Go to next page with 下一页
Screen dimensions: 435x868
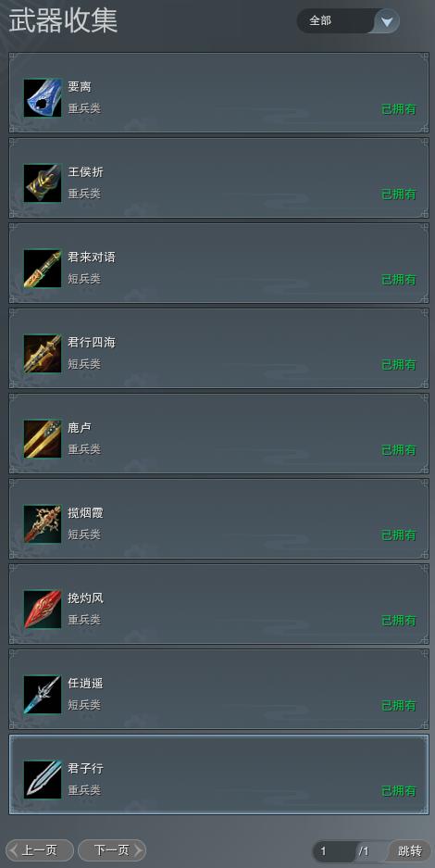tap(112, 850)
